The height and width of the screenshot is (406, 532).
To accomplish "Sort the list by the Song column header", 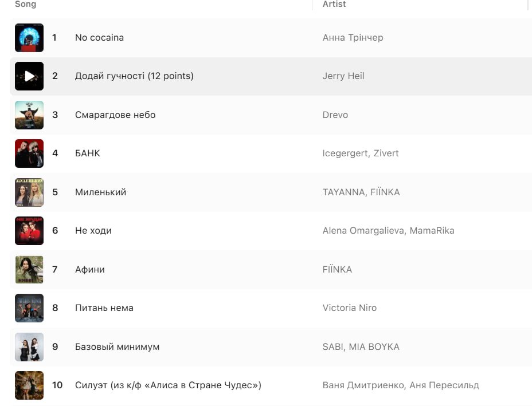I will [x=25, y=4].
